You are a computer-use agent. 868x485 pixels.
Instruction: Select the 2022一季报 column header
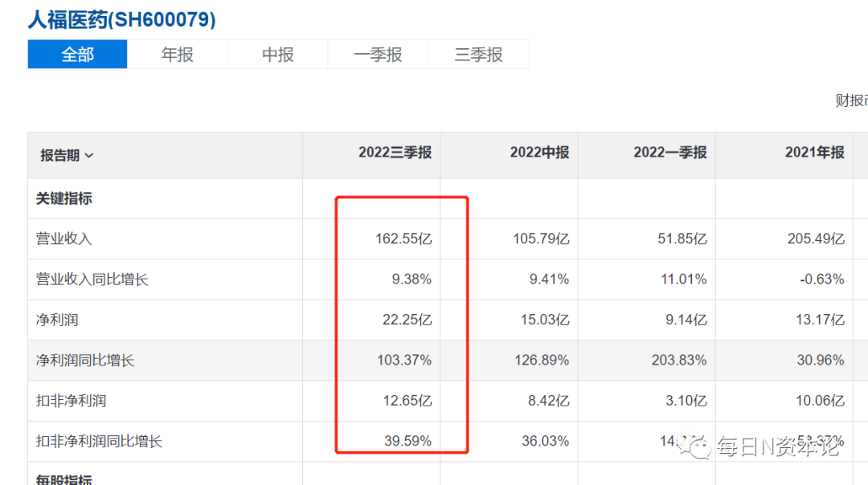pos(669,152)
